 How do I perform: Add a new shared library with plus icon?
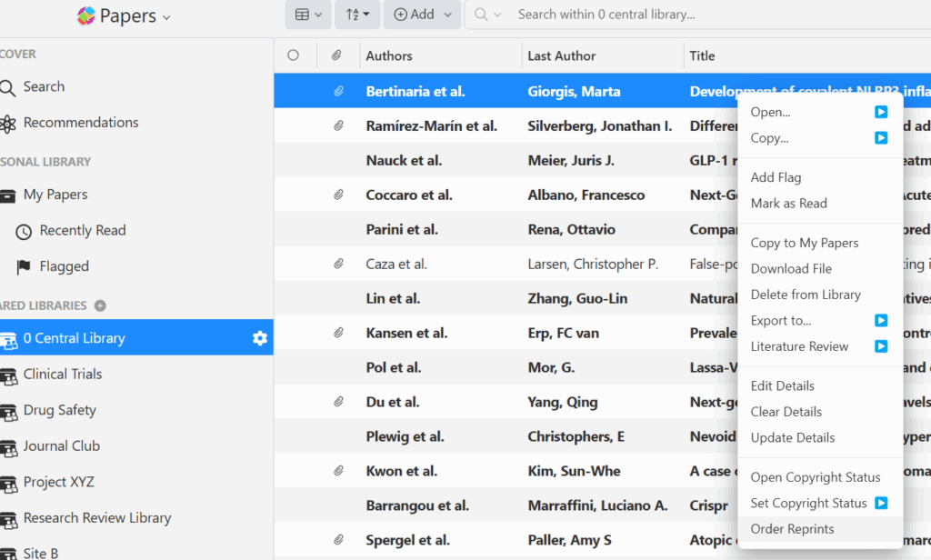(x=100, y=306)
